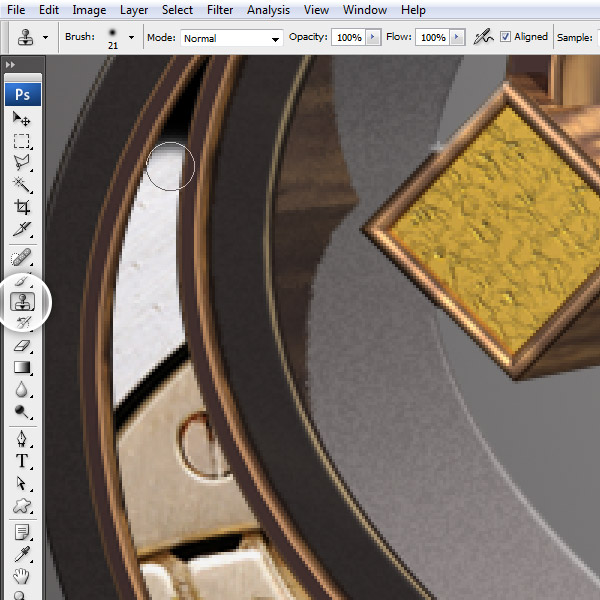Click the Flow 100% field
The height and width of the screenshot is (600, 600).
point(432,37)
